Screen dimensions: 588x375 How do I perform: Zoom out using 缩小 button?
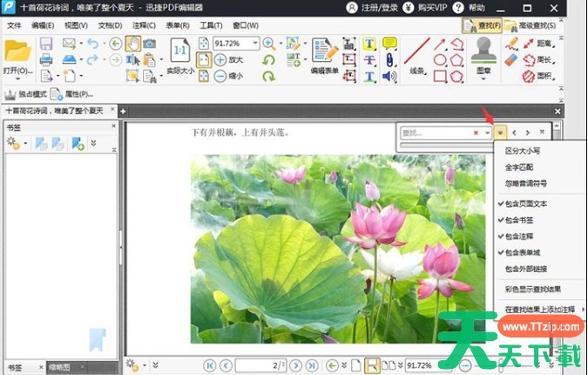pyautogui.click(x=229, y=76)
